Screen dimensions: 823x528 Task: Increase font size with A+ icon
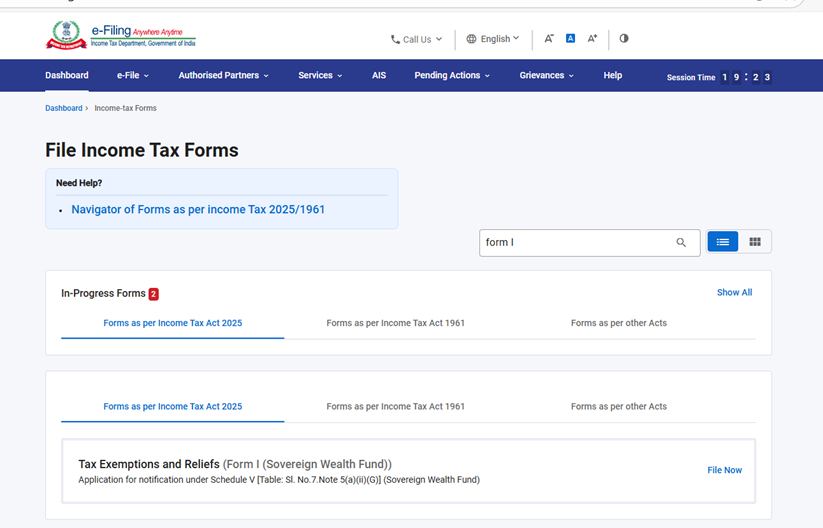click(592, 39)
